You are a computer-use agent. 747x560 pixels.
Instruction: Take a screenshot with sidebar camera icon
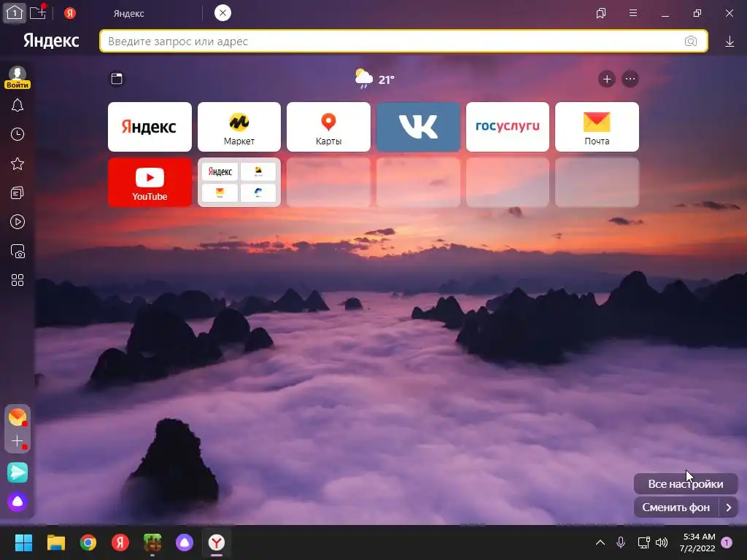click(18, 251)
